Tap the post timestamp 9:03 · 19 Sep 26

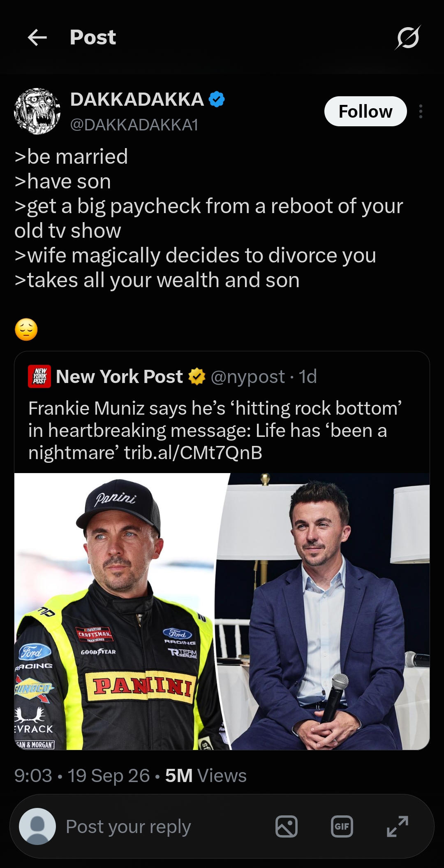pyautogui.click(x=82, y=775)
